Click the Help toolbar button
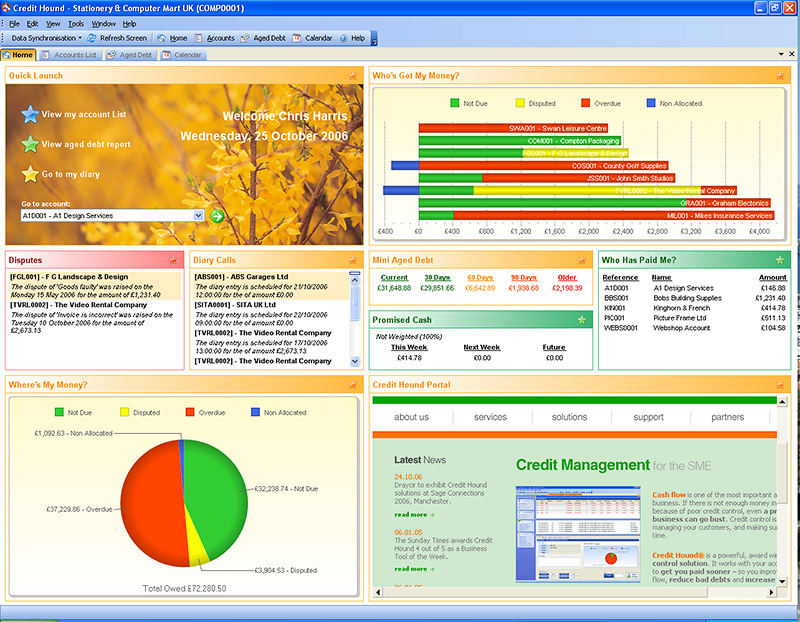This screenshot has height=622, width=800. pyautogui.click(x=352, y=38)
